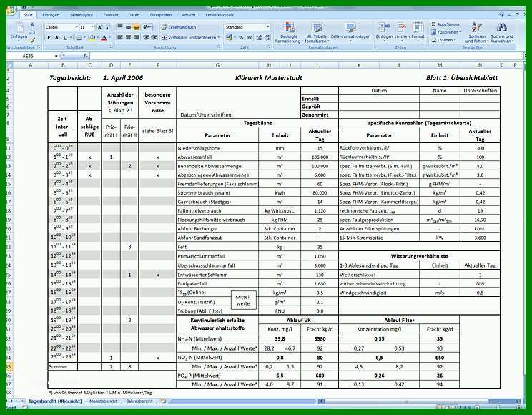Click the cut scissors icon
The height and width of the screenshot is (415, 532).
pyautogui.click(x=32, y=25)
